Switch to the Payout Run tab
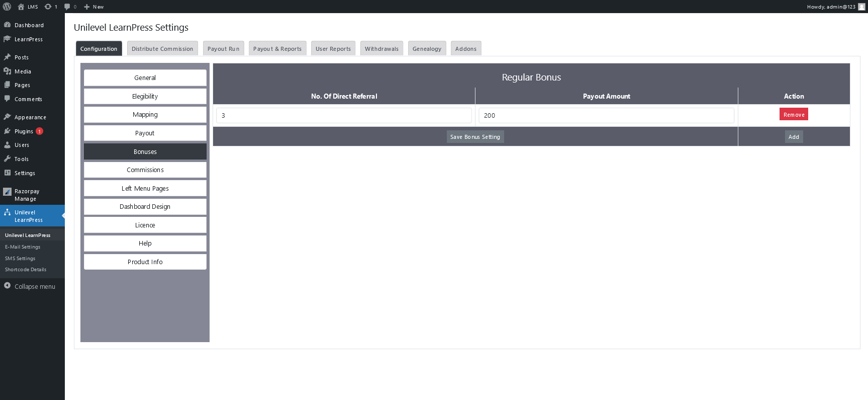The width and height of the screenshot is (868, 400). (x=223, y=48)
